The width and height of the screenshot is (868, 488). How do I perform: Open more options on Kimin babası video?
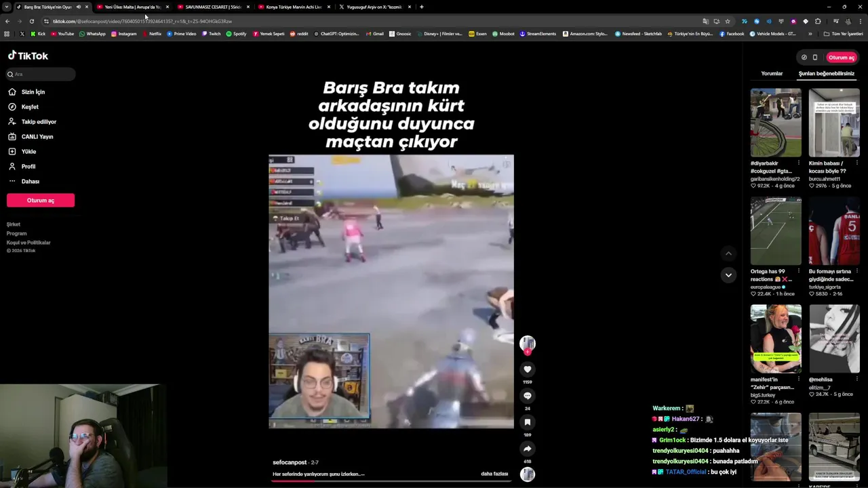856,163
